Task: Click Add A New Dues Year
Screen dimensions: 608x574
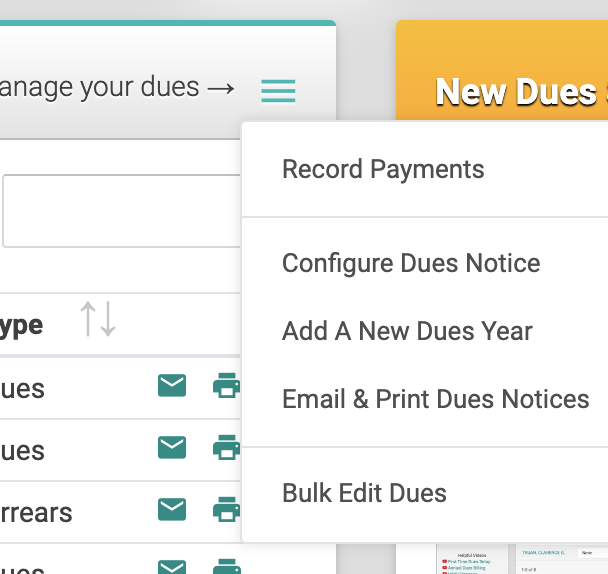Action: coord(407,331)
